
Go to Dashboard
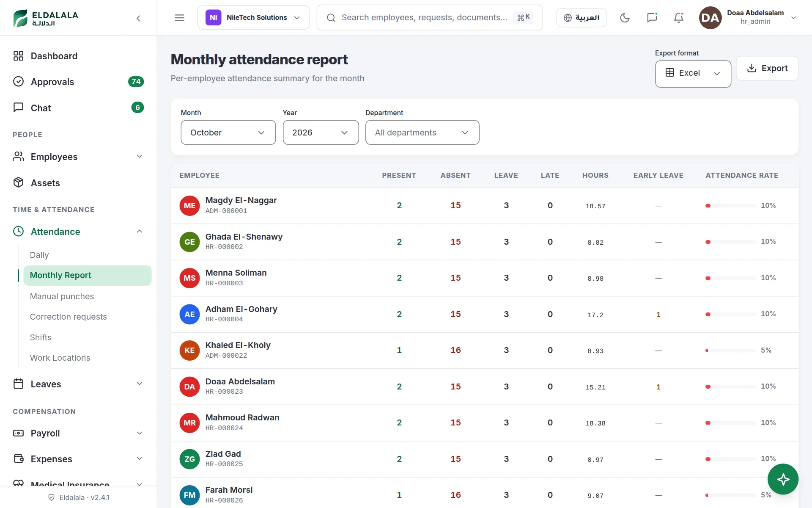(78, 56)
